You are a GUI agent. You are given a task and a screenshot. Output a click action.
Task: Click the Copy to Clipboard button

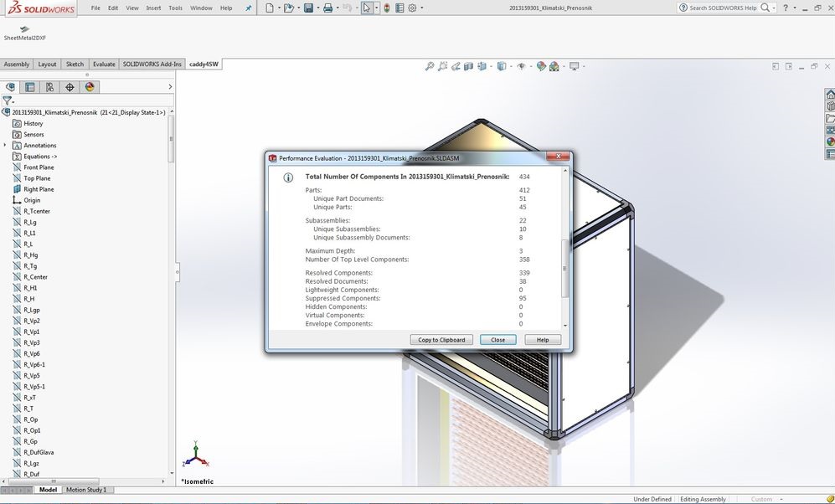pos(442,340)
